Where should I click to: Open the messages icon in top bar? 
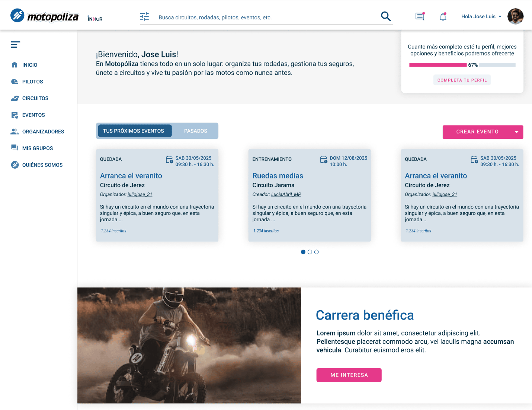click(x=420, y=16)
